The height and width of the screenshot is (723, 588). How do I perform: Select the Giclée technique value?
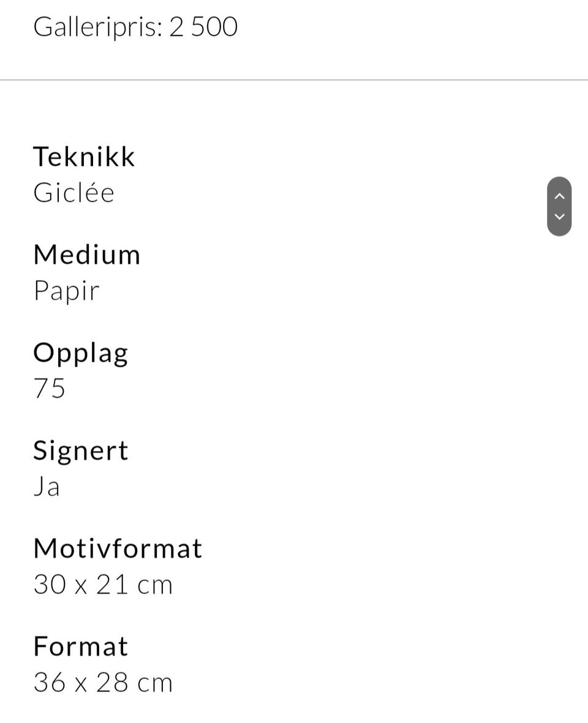click(x=73, y=193)
